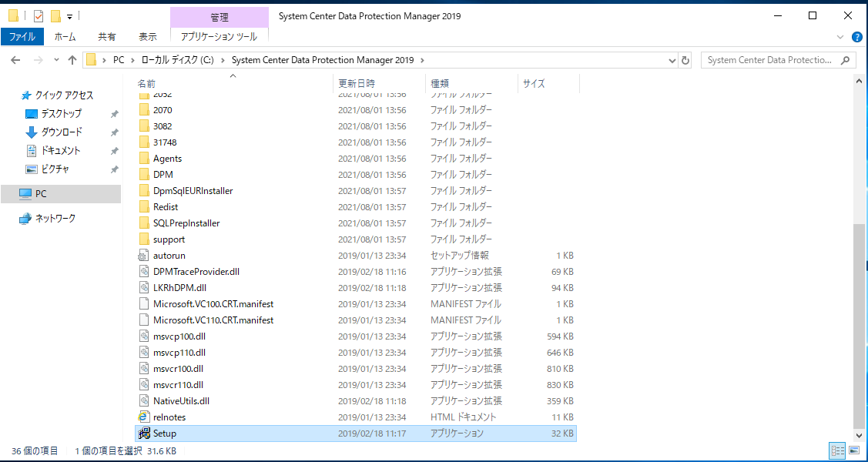Select Microsoft.VC110.CRT.manifest file icon
This screenshot has width=868, height=462.
click(x=144, y=320)
